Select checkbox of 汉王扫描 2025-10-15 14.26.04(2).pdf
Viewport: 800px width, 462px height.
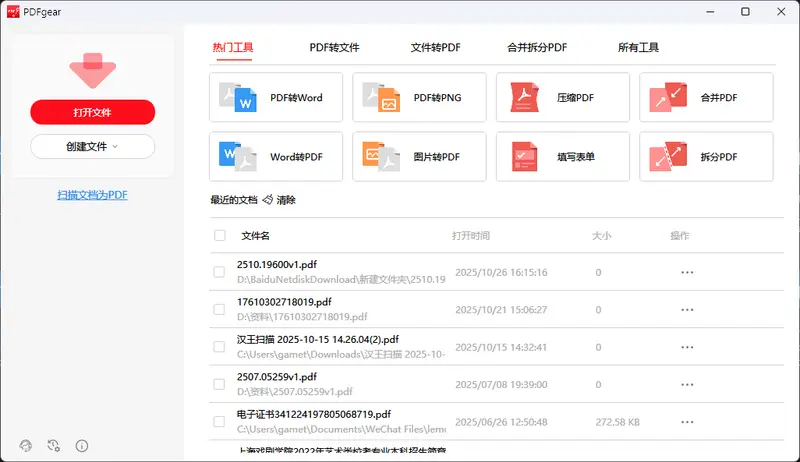(219, 347)
